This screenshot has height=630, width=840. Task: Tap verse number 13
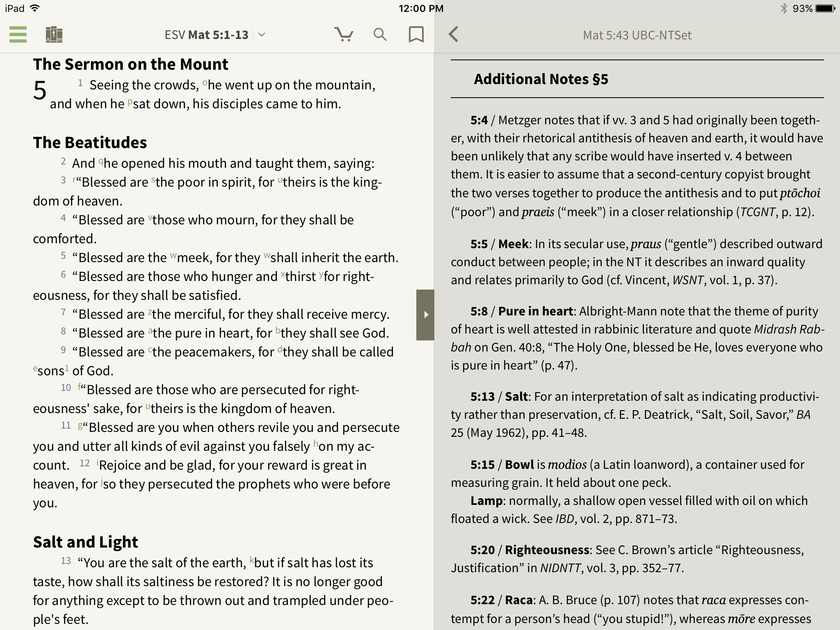coord(66,561)
